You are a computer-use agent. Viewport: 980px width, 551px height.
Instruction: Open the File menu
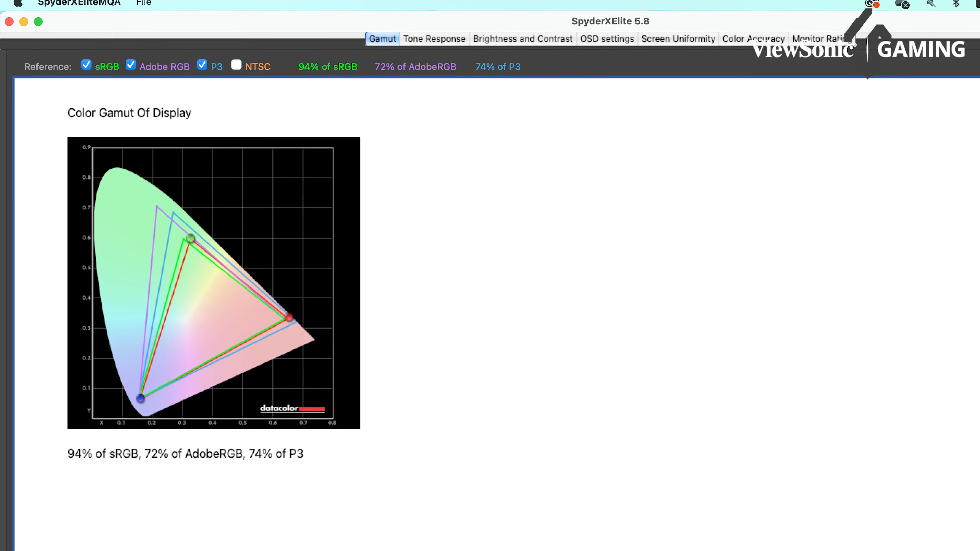pyautogui.click(x=143, y=3)
